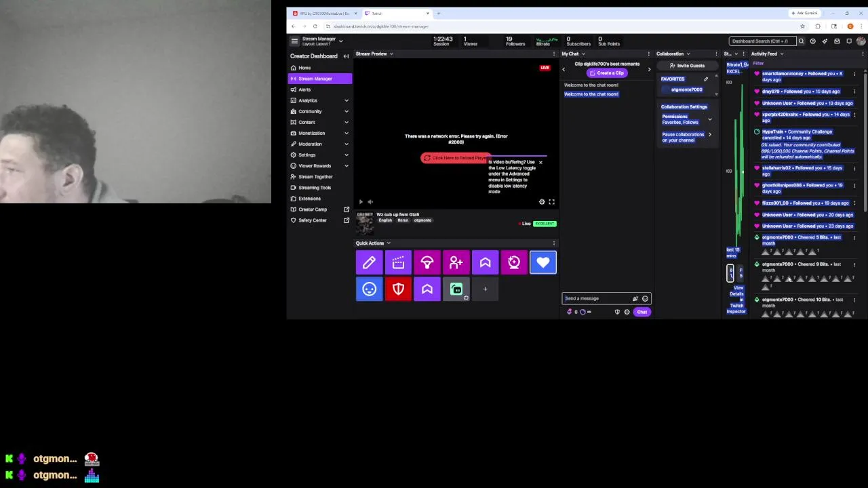Open player settings gear in Stream Preview
This screenshot has width=868, height=488.
[542, 202]
